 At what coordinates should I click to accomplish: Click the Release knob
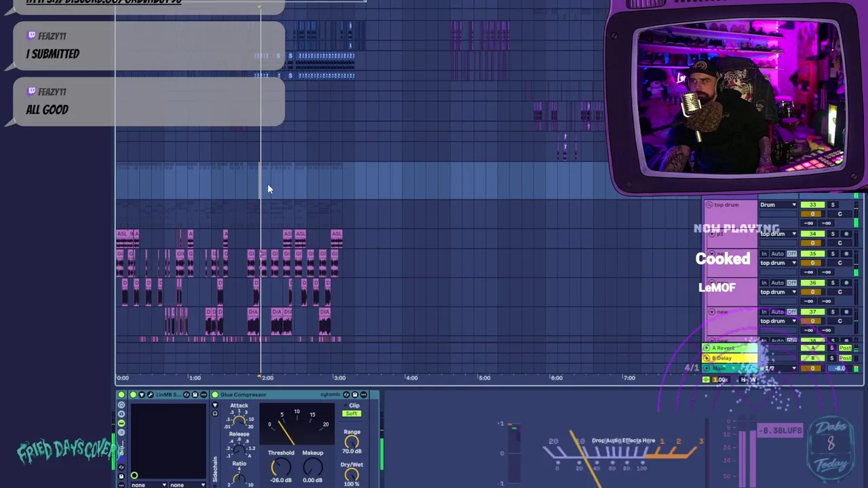(x=239, y=449)
